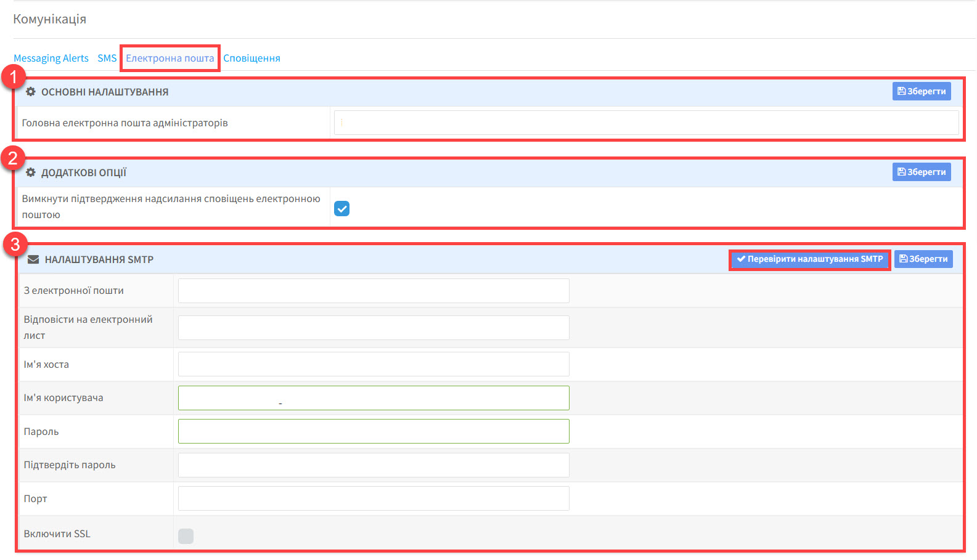Viewport: 977px width, 560px height.
Task: Save the SMTP settings section
Action: coord(923,259)
